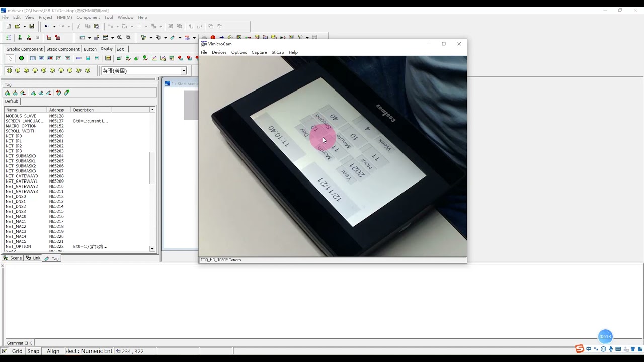Open the Edit menu in mView
The width and height of the screenshot is (644, 362).
pos(17,17)
